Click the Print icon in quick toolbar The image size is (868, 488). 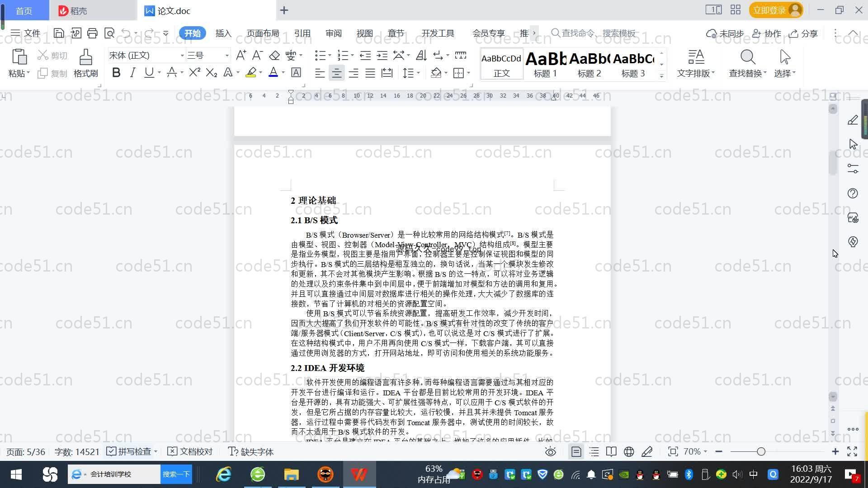92,33
